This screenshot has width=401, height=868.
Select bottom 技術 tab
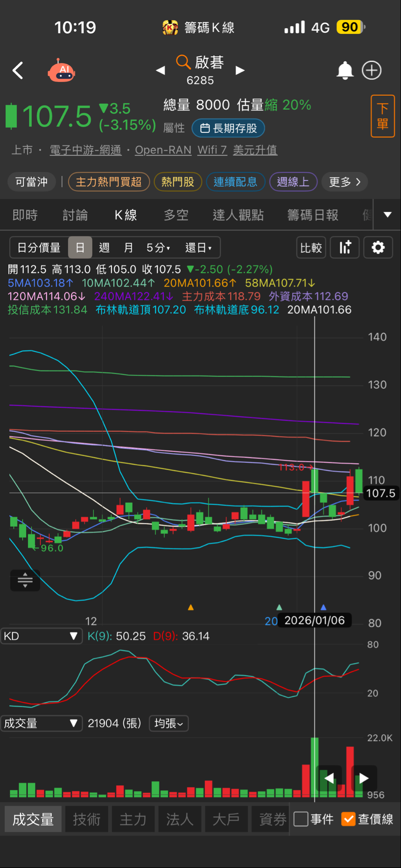86,819
